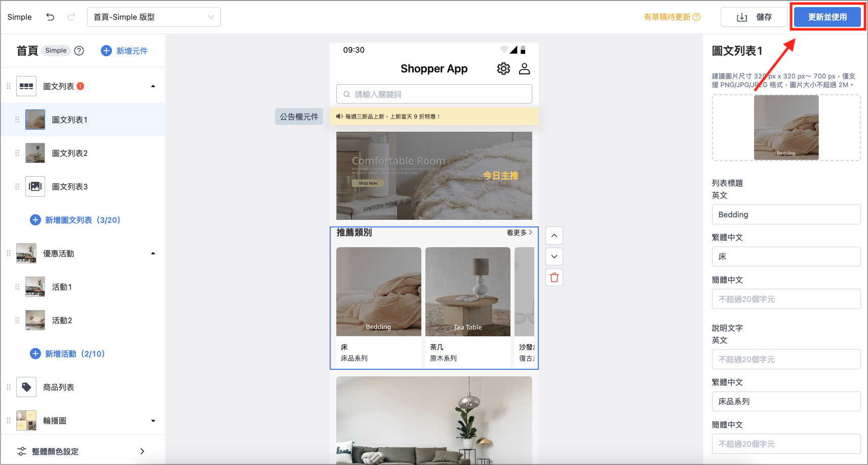
Task: Edit the English title field Bedding
Action: click(786, 214)
